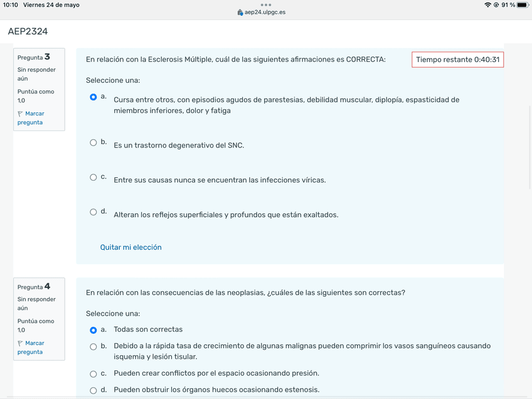Image resolution: width=532 pixels, height=399 pixels.
Task: Select 'Todas son correctas' in Pregunta 4
Action: click(x=93, y=330)
